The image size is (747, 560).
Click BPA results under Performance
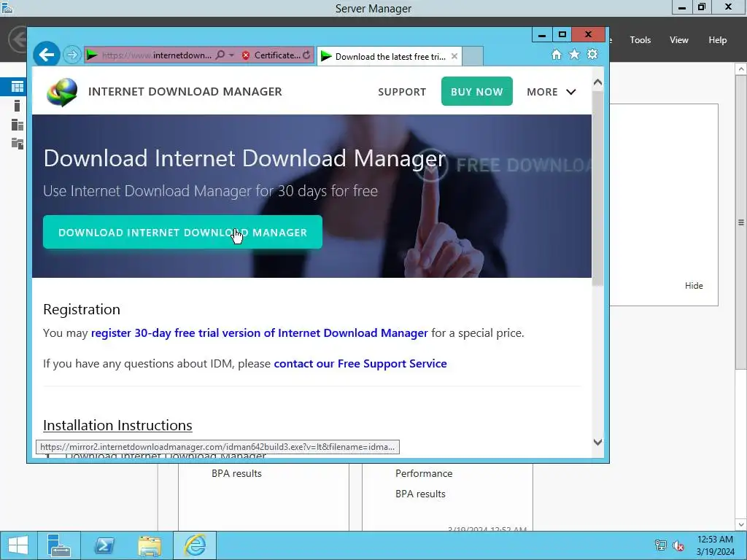click(420, 494)
